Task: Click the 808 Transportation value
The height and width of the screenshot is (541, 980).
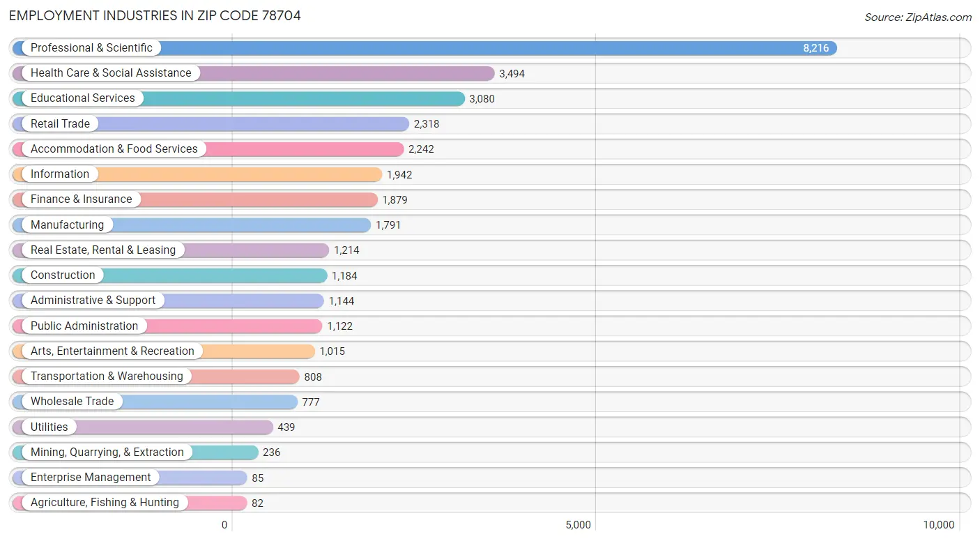Action: pos(313,377)
